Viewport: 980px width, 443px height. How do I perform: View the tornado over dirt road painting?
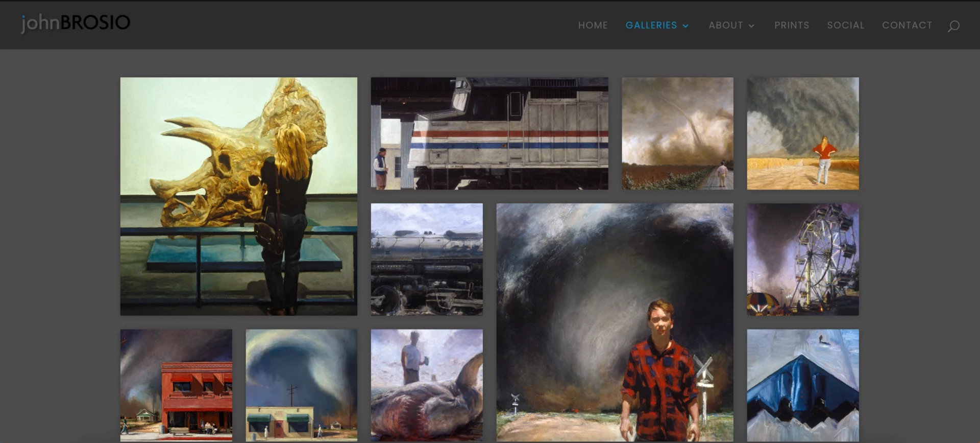[677, 133]
